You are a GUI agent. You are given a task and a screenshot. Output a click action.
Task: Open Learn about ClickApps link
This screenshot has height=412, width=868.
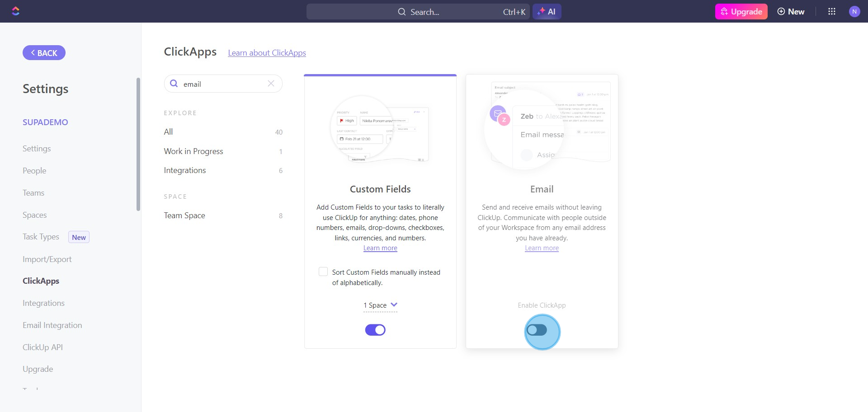pyautogui.click(x=267, y=53)
